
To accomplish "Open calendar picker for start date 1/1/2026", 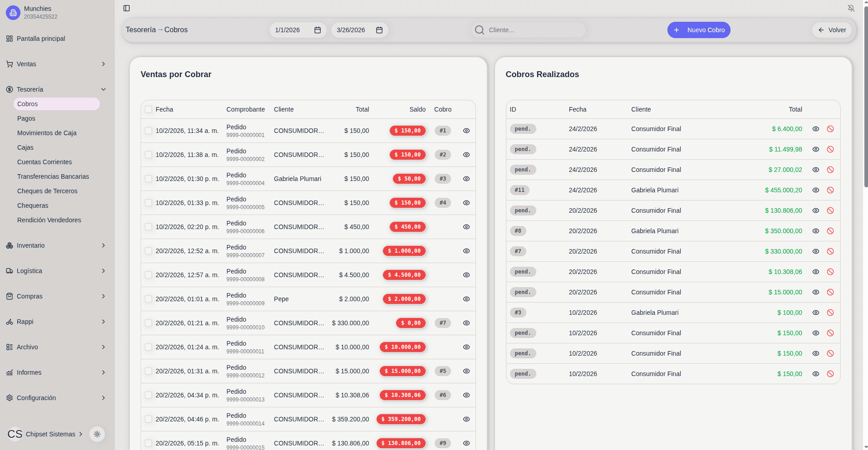I will pyautogui.click(x=318, y=30).
